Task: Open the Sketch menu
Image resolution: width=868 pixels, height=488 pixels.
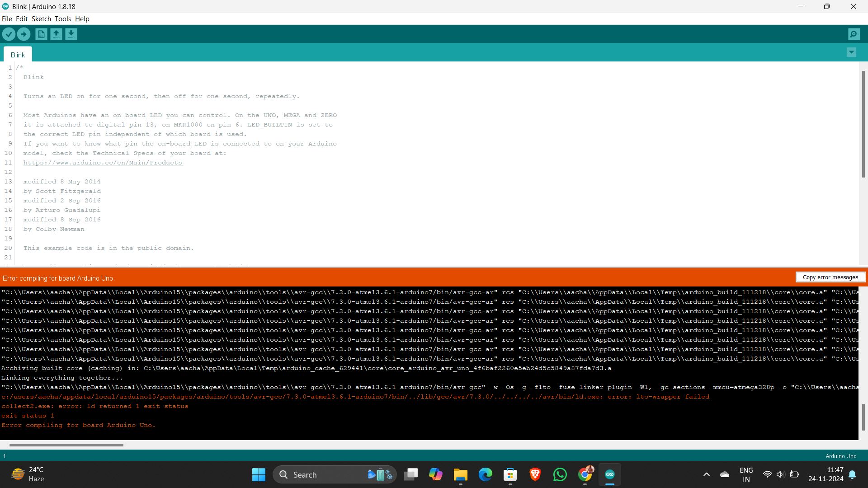Action: 41,19
